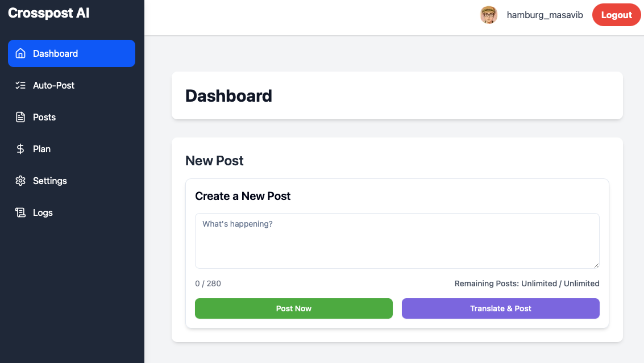The width and height of the screenshot is (644, 363).
Task: Click the Posts document icon
Action: point(20,117)
